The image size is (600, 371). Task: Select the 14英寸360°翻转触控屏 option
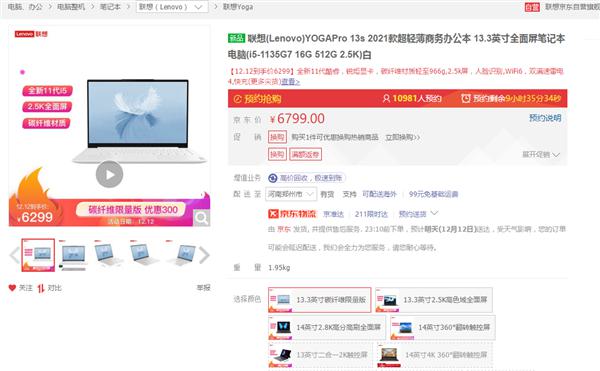click(443, 327)
